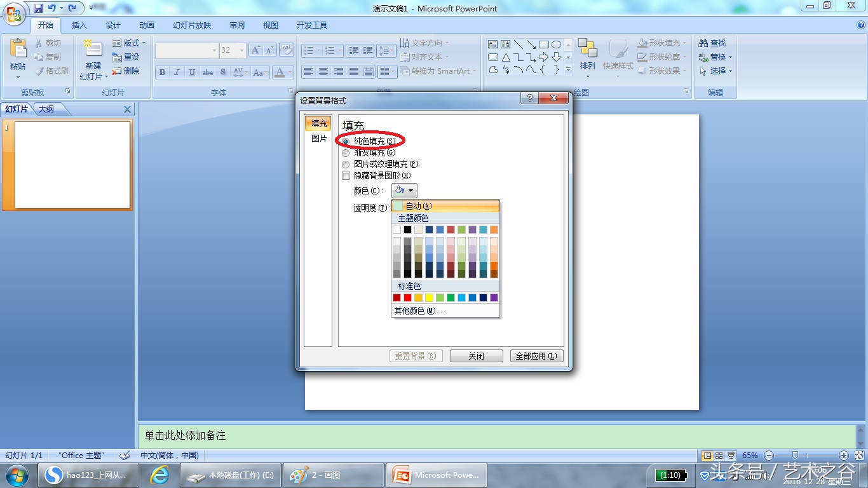Pick the 自动 automatic color option
This screenshot has width=868, height=488.
coord(445,206)
